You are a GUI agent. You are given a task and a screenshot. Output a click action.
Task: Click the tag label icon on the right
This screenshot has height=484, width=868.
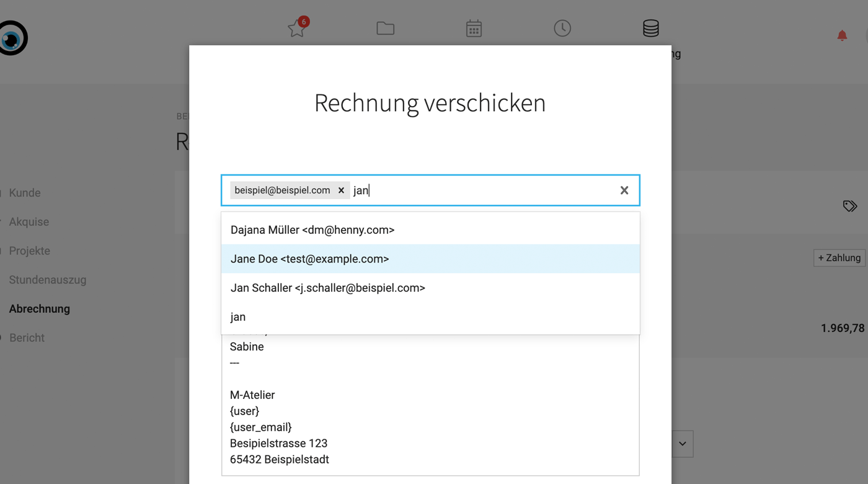[x=850, y=206]
